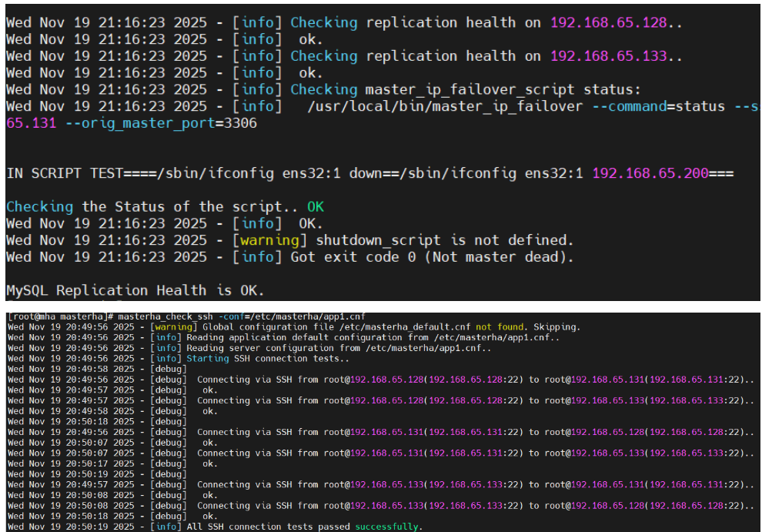Click 'shutdown_script is not defined.' message
Viewport: 762px width, 532px height.
[445, 240]
